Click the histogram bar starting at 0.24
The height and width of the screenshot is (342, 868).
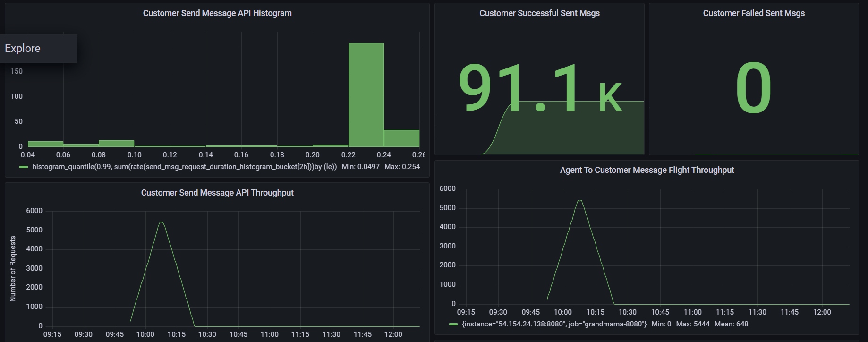(401, 138)
